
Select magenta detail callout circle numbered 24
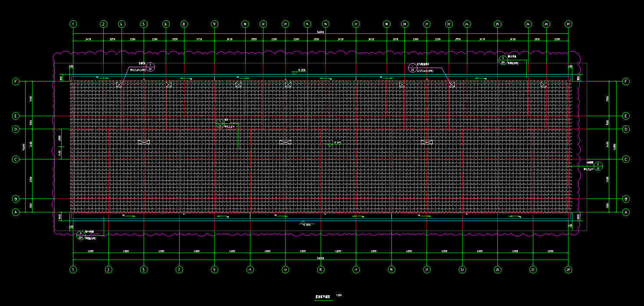[x=412, y=68]
